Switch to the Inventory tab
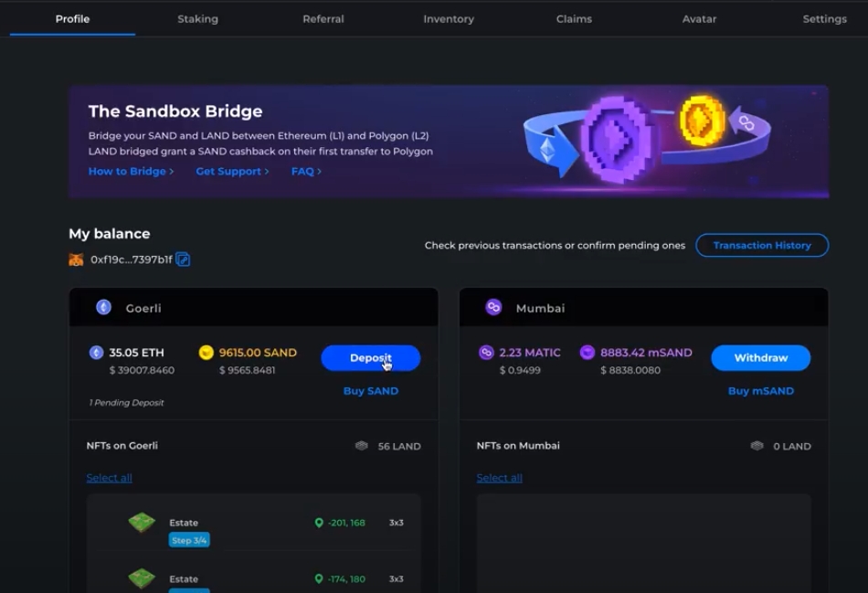This screenshot has width=868, height=593. tap(449, 19)
